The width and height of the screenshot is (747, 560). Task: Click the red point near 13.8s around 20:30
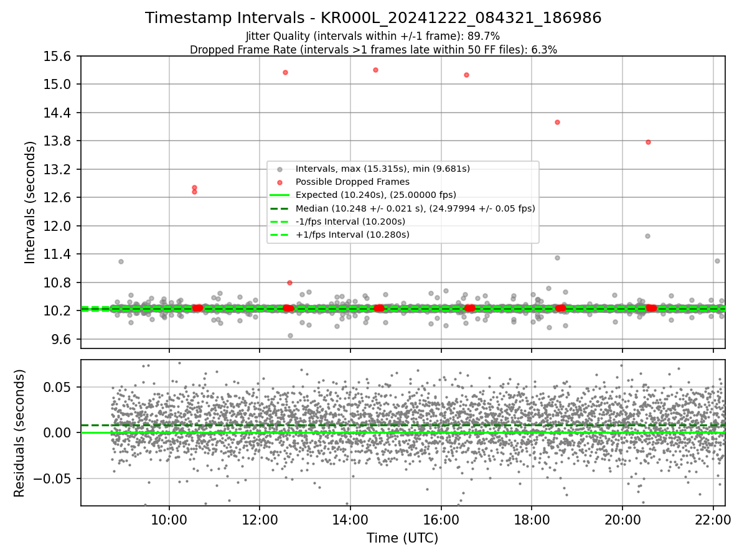point(648,142)
